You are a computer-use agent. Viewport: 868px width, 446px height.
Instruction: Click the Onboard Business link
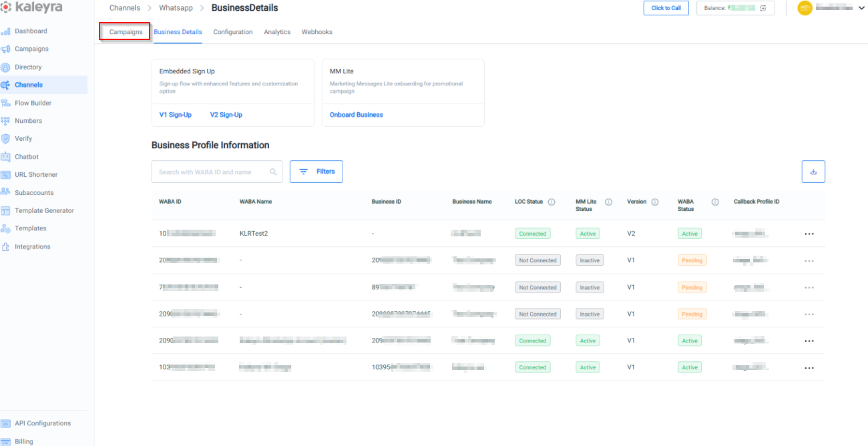coord(357,115)
